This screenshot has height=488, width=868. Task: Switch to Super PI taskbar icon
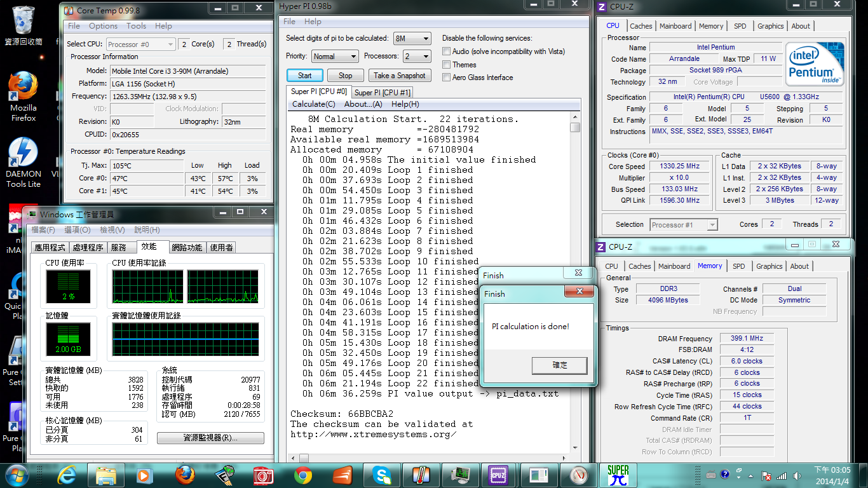[618, 475]
